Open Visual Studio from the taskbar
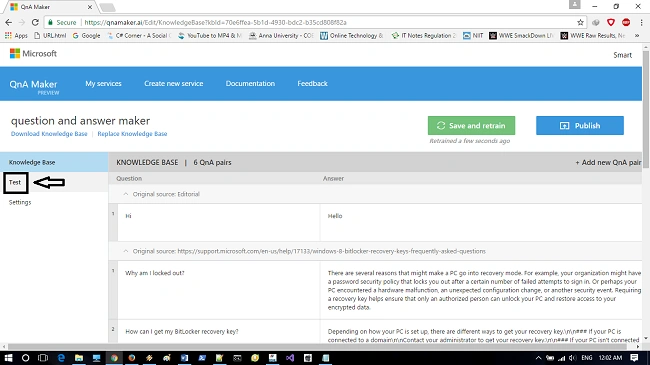 coord(290,358)
